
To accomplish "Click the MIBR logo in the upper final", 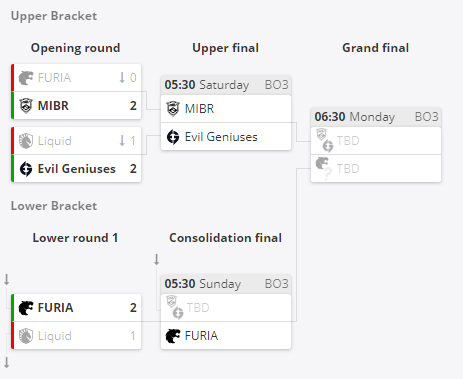I will pyautogui.click(x=173, y=109).
